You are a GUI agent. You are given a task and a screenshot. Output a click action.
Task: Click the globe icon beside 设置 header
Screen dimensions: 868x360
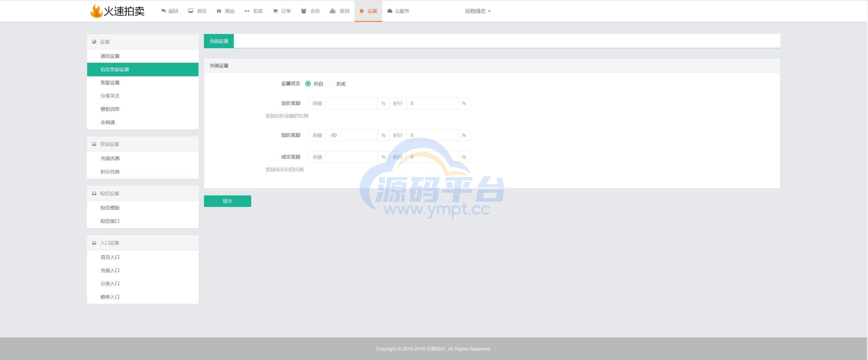(94, 42)
